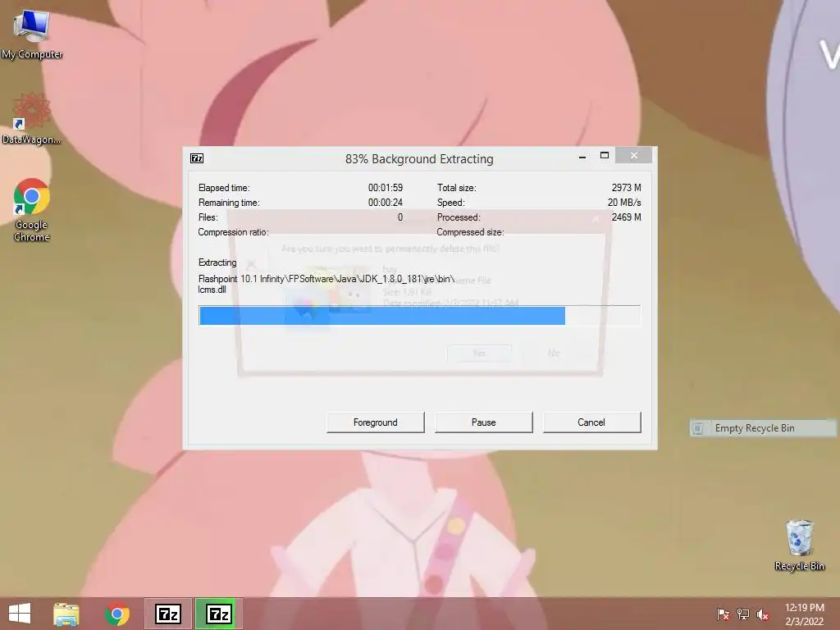Viewport: 840px width, 630px height.
Task: Minimize the 7-Zip extracting dialog
Action: pyautogui.click(x=582, y=157)
